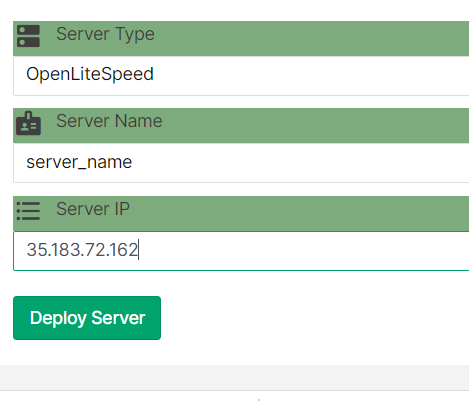Open the OpenLiteSpeed server type selector
Viewport: 469px width, 401px height.
point(241,76)
